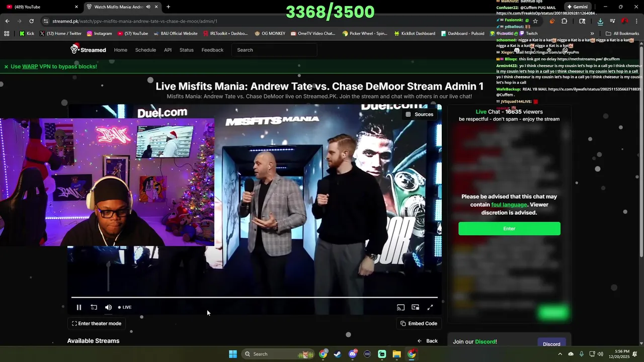Expand the bookmarks overflow chevron
This screenshot has width=644, height=362.
click(592, 34)
